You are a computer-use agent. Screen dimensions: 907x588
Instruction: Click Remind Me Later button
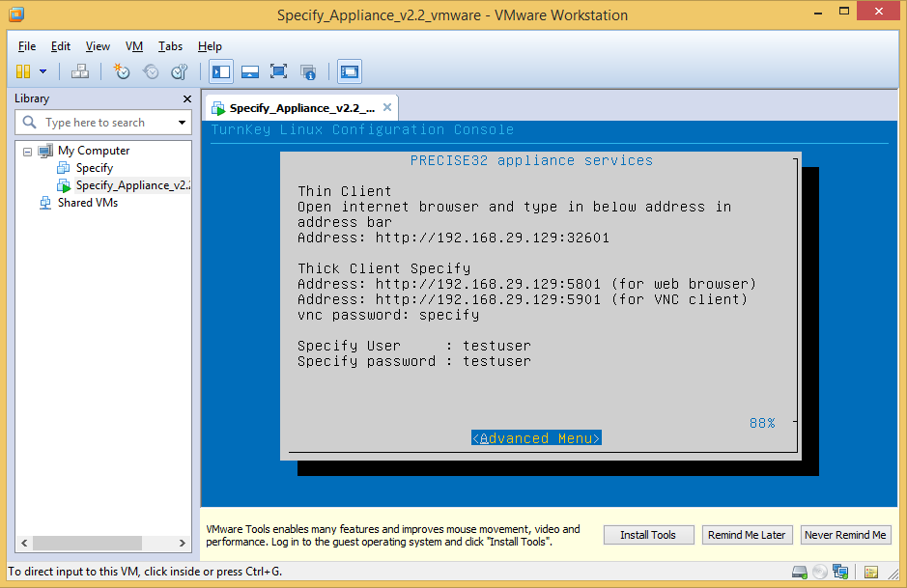point(747,535)
